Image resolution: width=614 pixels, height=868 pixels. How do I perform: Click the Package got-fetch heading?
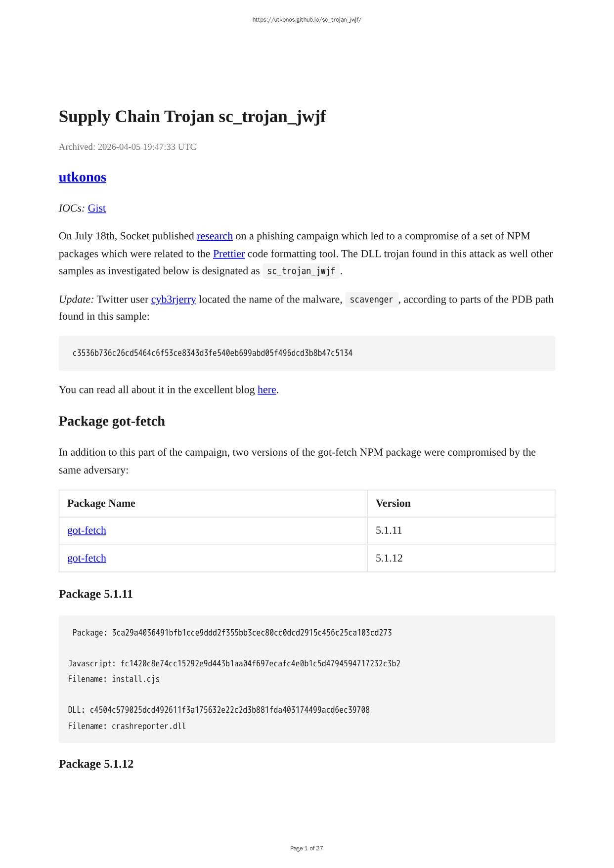[x=112, y=421]
